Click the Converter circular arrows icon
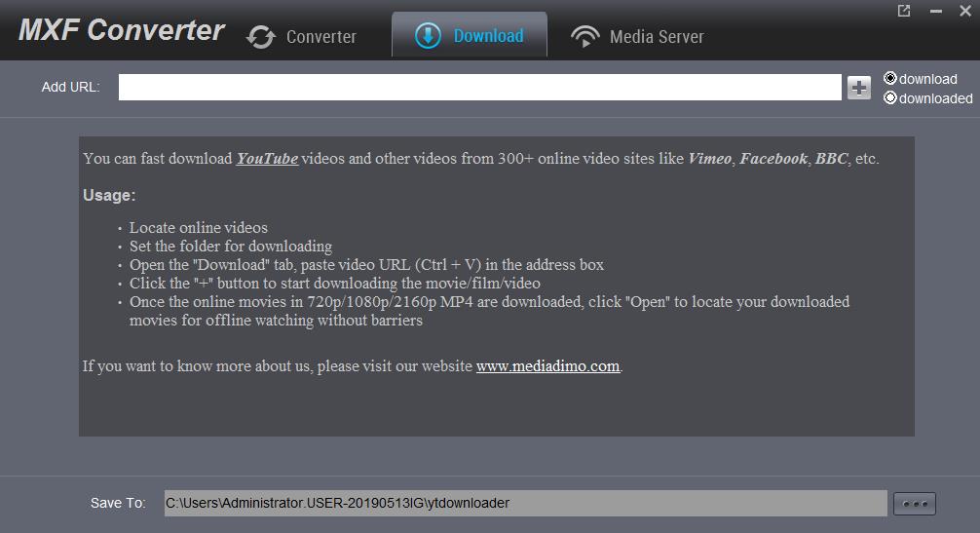Image resolution: width=980 pixels, height=533 pixels. [261, 37]
